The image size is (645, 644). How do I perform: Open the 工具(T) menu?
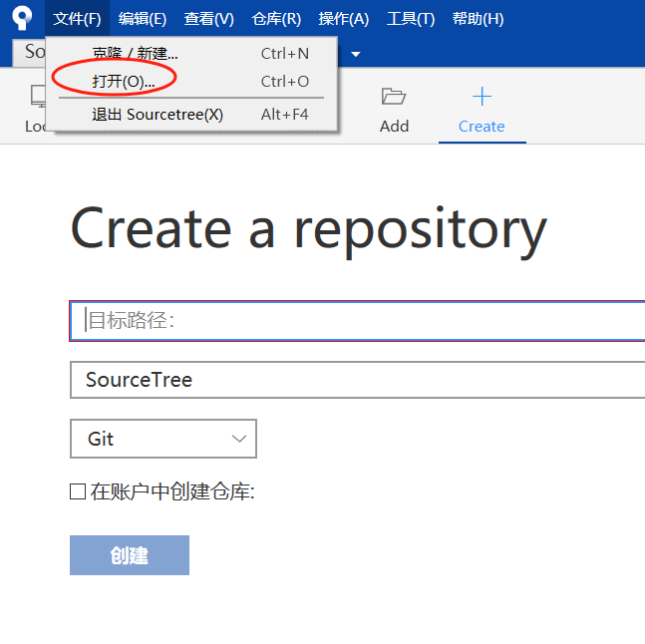pyautogui.click(x=411, y=19)
